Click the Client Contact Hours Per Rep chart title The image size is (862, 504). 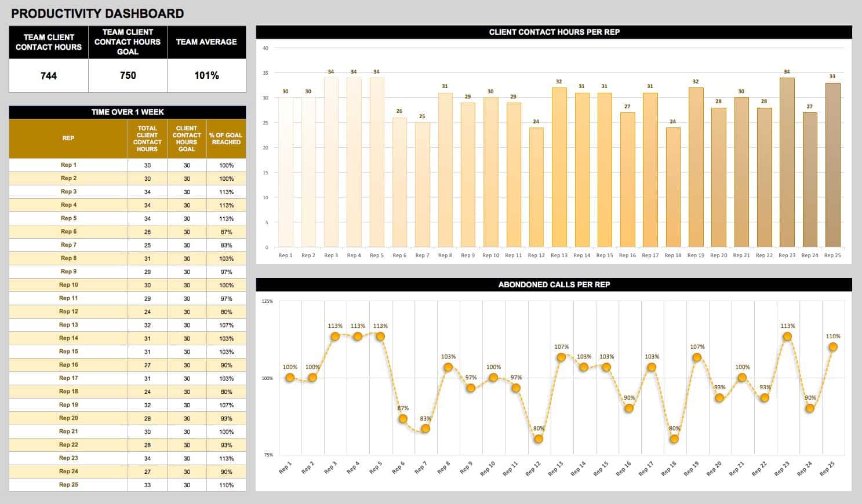click(554, 32)
